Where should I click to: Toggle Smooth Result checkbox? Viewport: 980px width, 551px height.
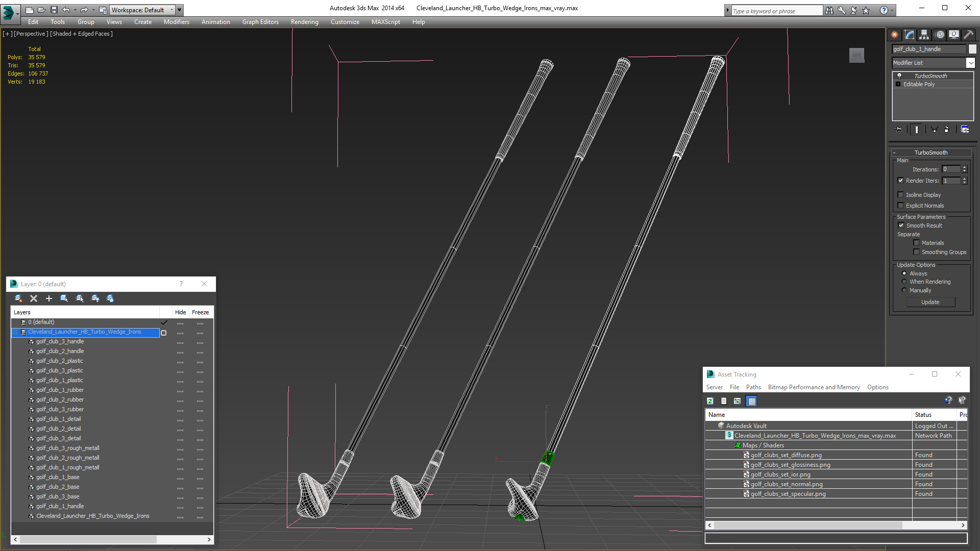pyautogui.click(x=901, y=226)
